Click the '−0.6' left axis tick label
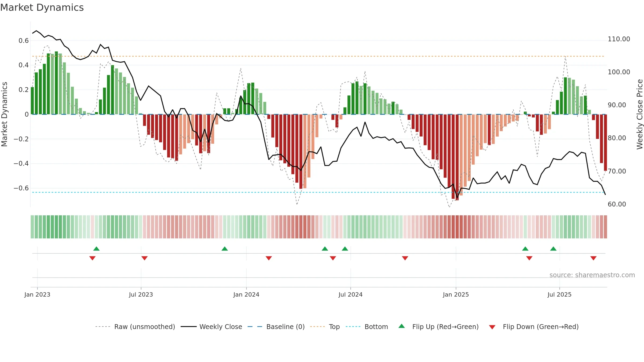The width and height of the screenshot is (644, 362). [21, 188]
